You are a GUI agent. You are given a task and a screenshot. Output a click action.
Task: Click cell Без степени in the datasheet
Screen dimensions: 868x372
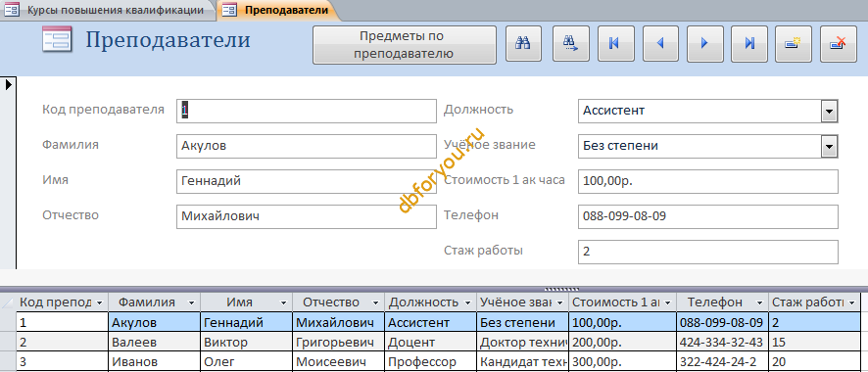point(522,322)
